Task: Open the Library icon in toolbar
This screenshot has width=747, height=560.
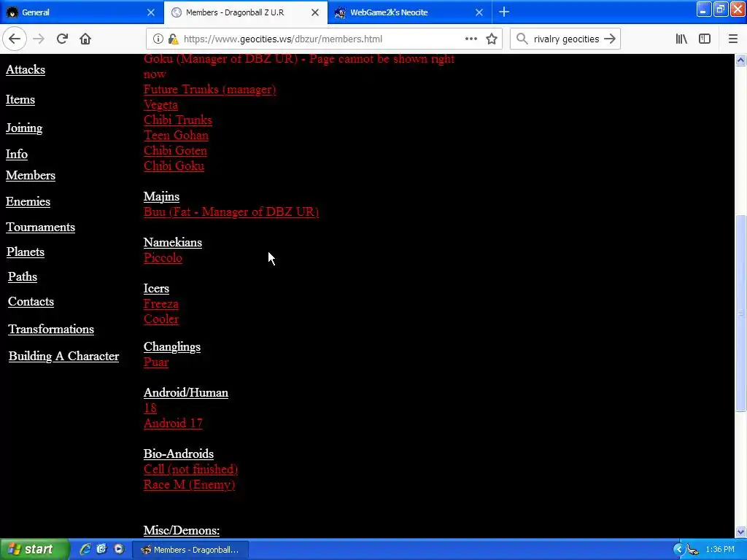Action: tap(681, 39)
